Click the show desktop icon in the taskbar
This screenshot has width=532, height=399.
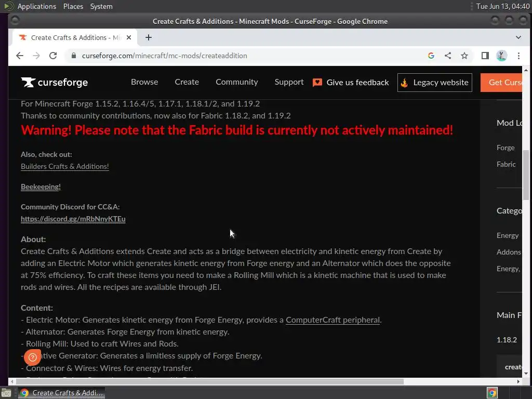[6, 393]
